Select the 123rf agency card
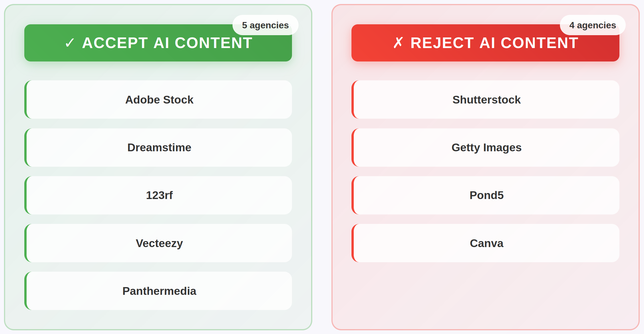 click(159, 195)
